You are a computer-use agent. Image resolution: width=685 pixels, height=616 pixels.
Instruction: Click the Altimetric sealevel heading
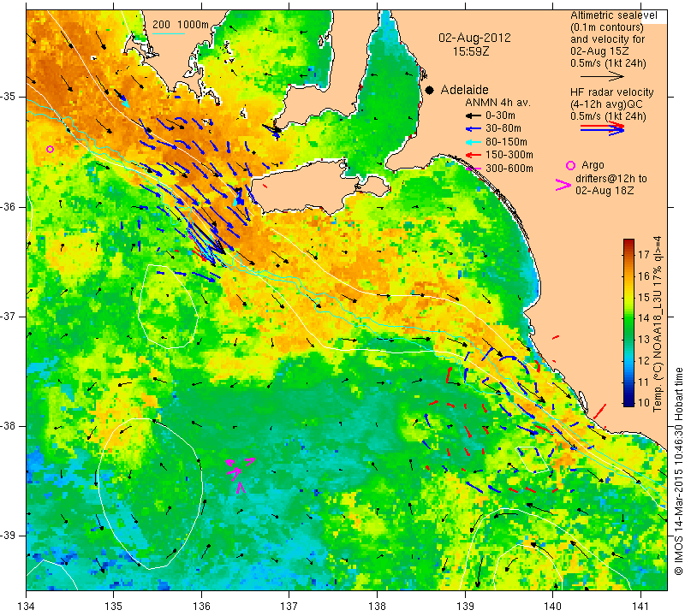tap(613, 15)
